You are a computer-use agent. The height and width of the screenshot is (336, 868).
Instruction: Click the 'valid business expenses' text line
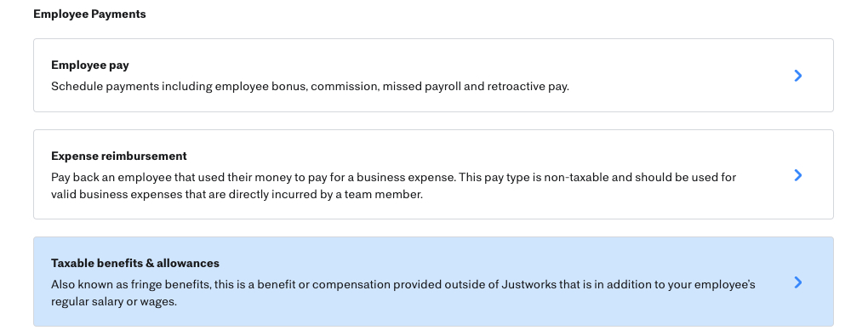(x=237, y=194)
